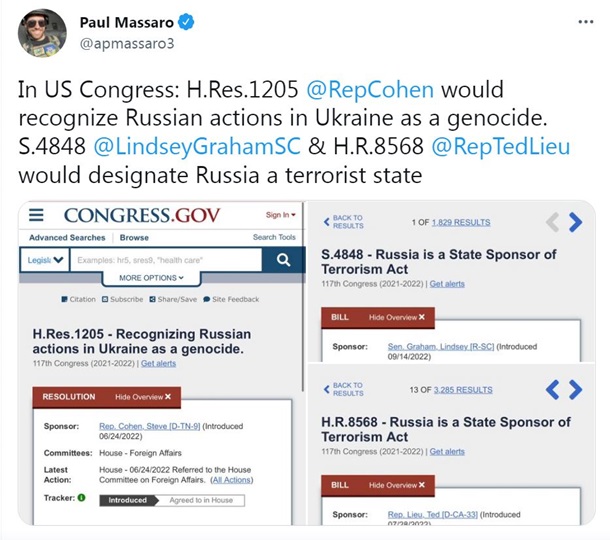Open Site Feedback link
Viewport: 610px width, 540px height.
coord(231,299)
